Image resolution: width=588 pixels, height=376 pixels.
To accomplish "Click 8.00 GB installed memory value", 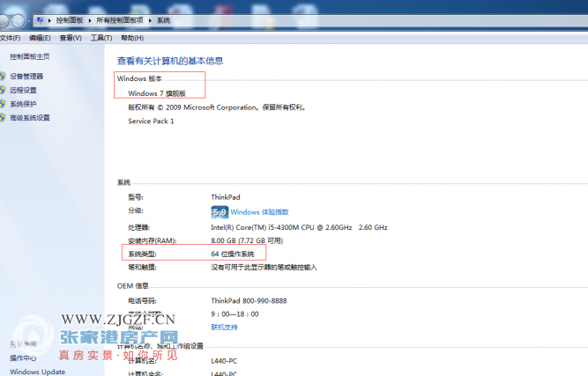I will click(x=247, y=240).
